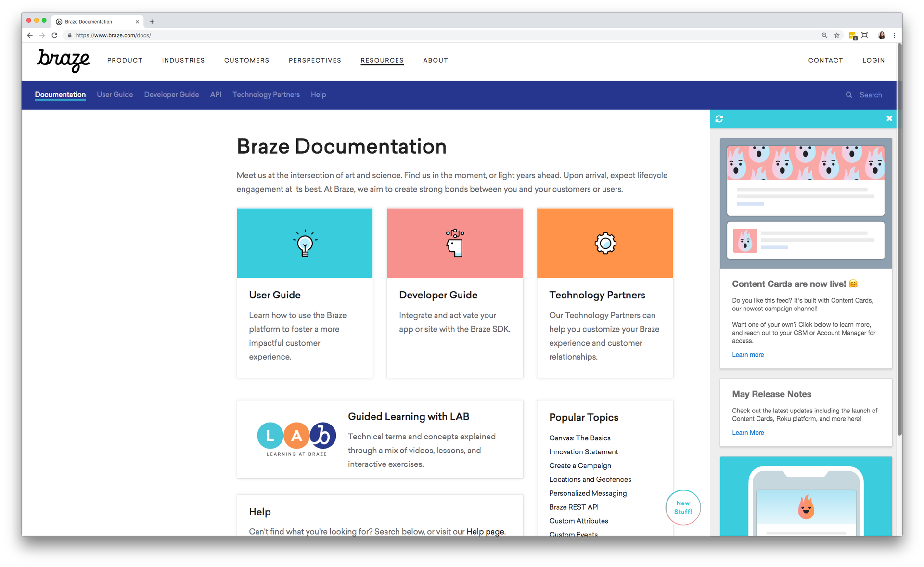Click the Search field in docs bar
Screen dimensions: 924x567
click(x=871, y=95)
